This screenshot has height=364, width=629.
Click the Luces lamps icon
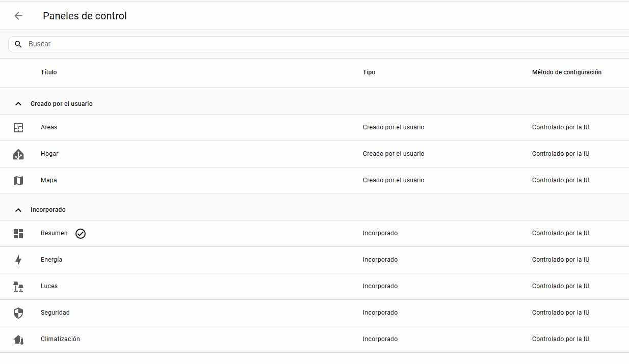pyautogui.click(x=18, y=287)
